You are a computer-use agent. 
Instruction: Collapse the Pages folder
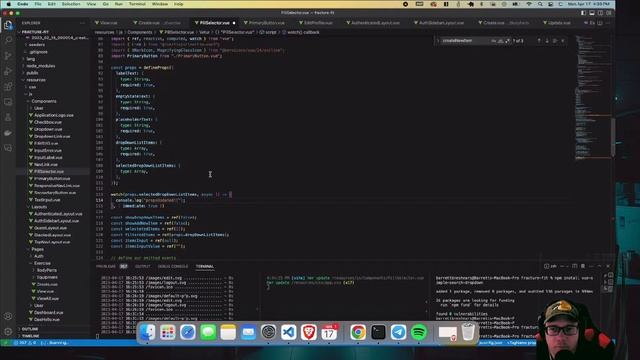[38, 249]
